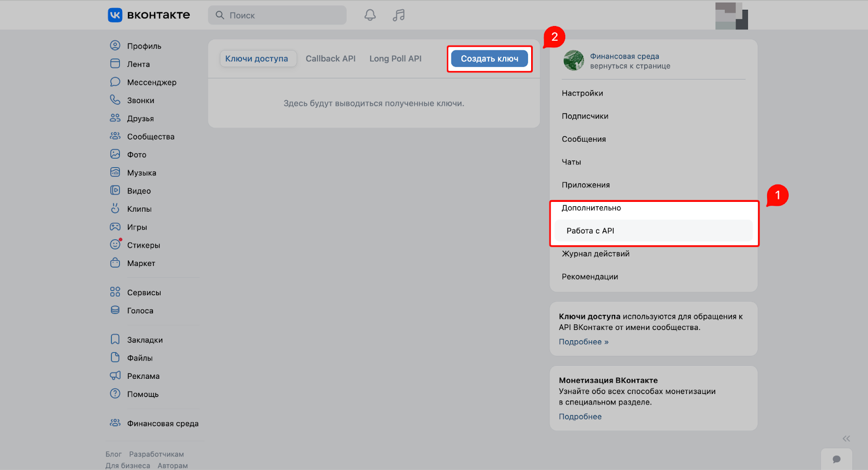Click the Профиль label in sidebar
Screen dimensions: 868x470
[144, 46]
